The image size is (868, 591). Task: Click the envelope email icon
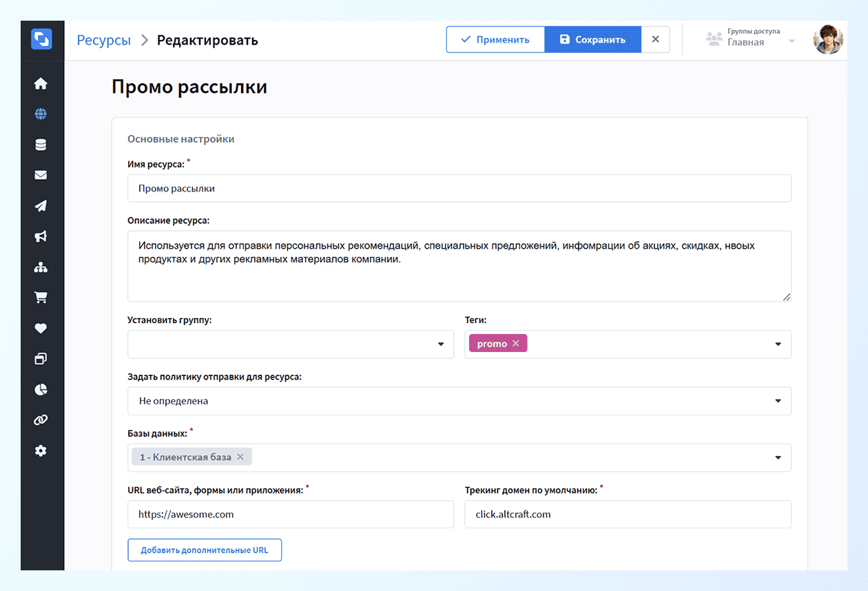click(41, 175)
